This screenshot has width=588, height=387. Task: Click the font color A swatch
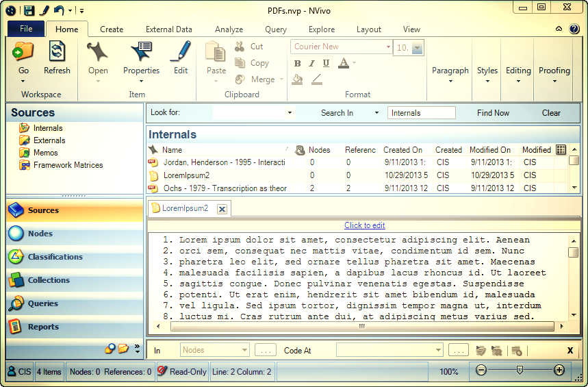coord(344,63)
